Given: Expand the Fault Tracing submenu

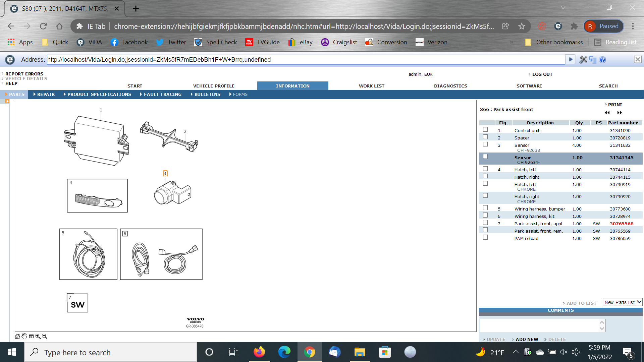Looking at the screenshot, I should [162, 95].
